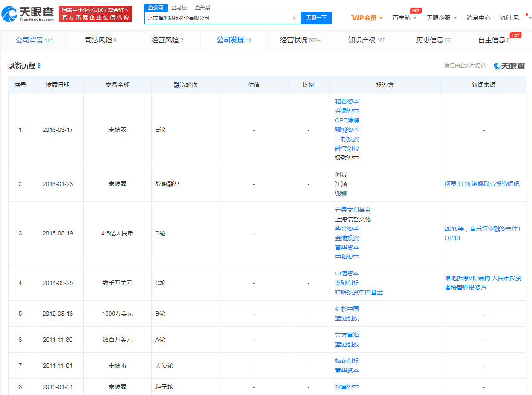Image resolution: width=532 pixels, height=395 pixels.
Task: Select the 查老板 search tab
Action: click(x=179, y=8)
